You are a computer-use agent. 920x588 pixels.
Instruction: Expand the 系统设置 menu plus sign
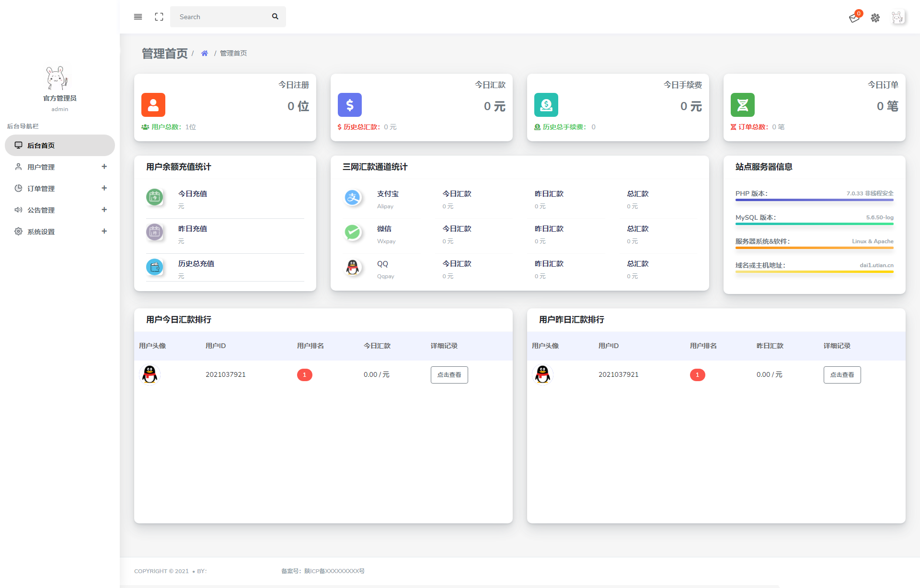coord(104,231)
